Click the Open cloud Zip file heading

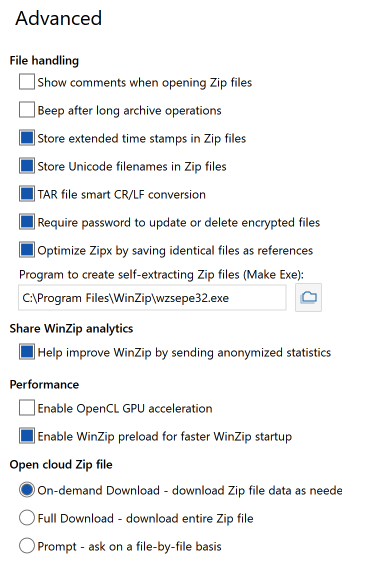[61, 464]
